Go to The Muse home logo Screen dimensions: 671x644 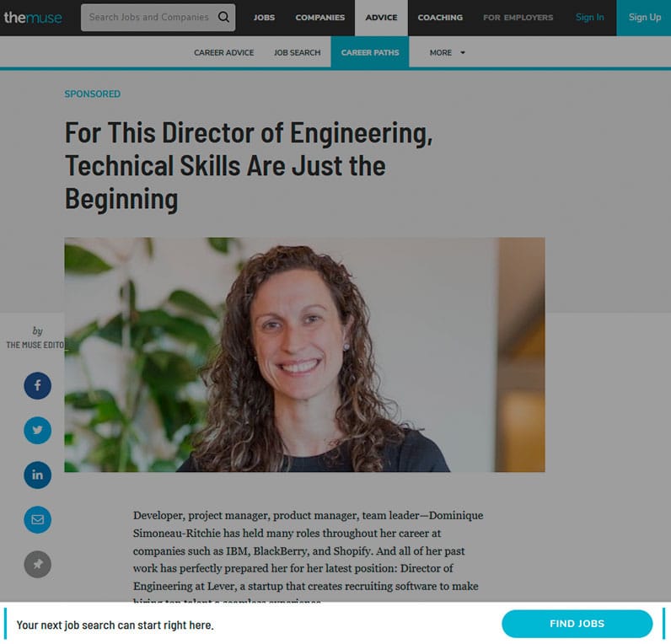[x=33, y=18]
